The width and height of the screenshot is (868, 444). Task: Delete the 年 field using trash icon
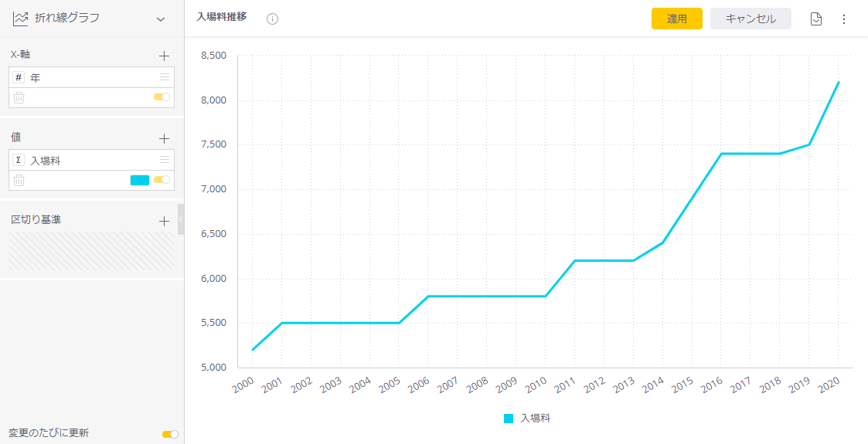19,97
